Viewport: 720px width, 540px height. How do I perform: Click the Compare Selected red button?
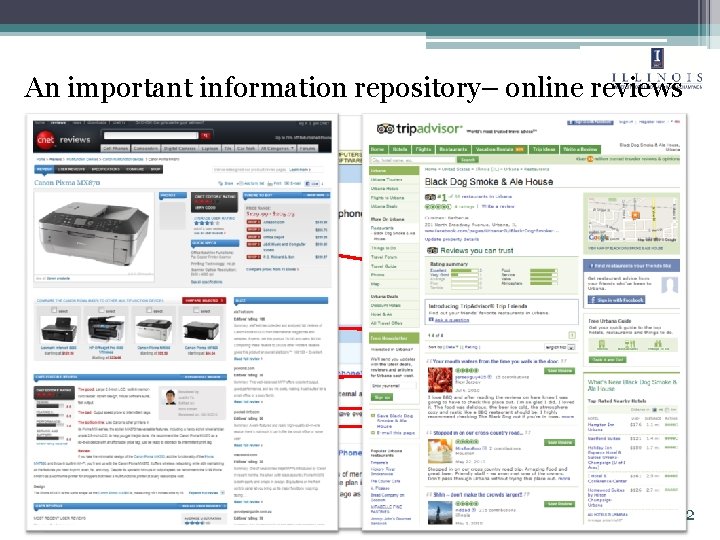pos(204,300)
